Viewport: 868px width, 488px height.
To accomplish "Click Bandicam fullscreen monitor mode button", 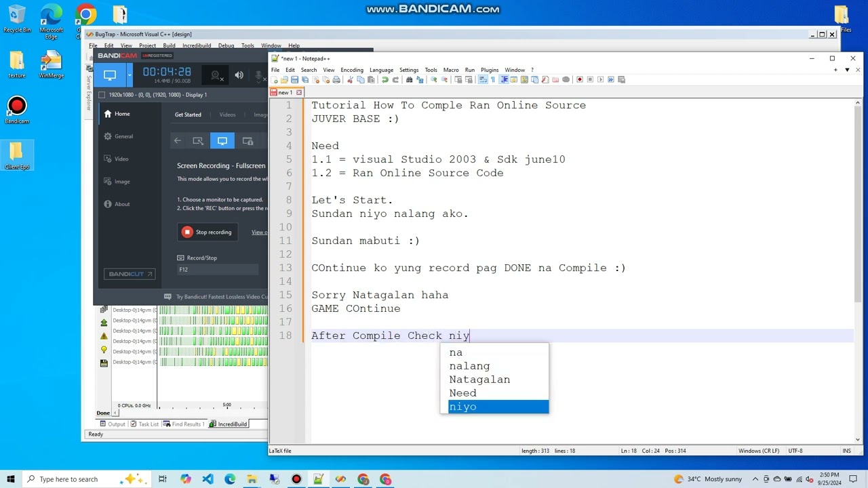I will coord(222,141).
